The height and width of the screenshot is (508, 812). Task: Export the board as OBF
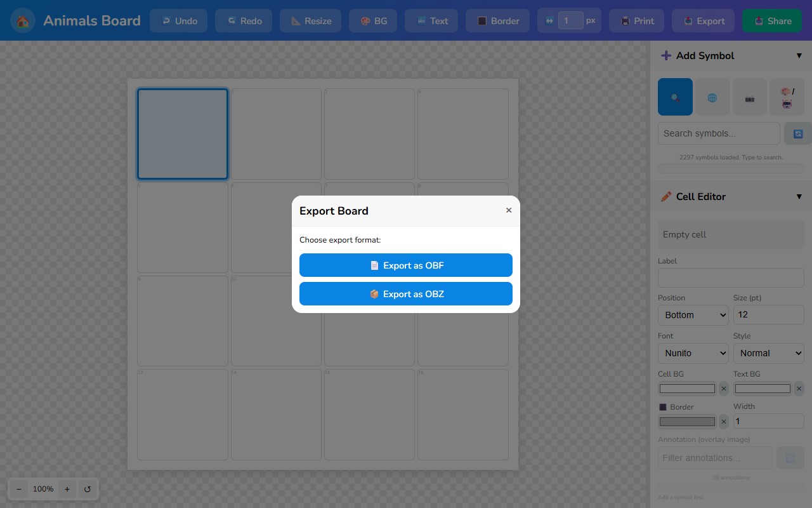[x=406, y=265]
